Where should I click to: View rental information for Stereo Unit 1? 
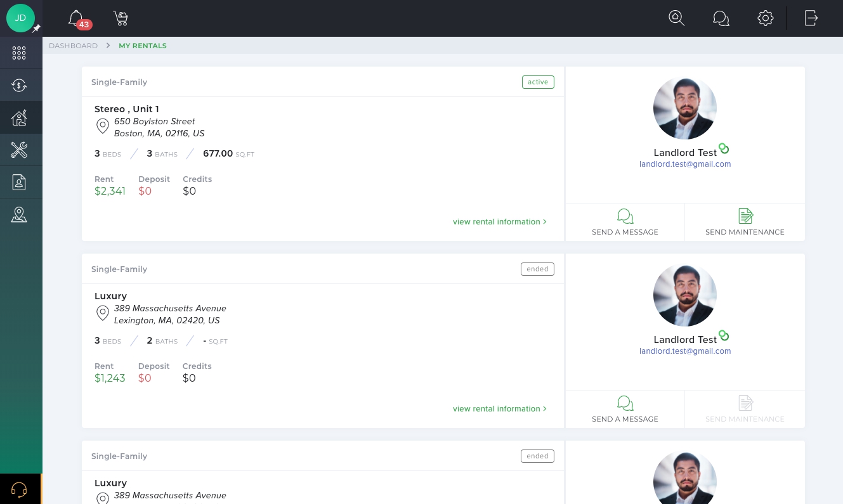click(500, 222)
